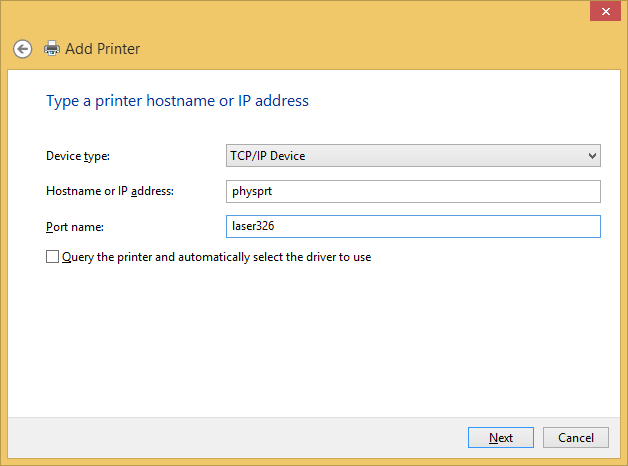The width and height of the screenshot is (628, 466).
Task: Click the 'Query the printer and automatically select' label
Action: pos(216,257)
